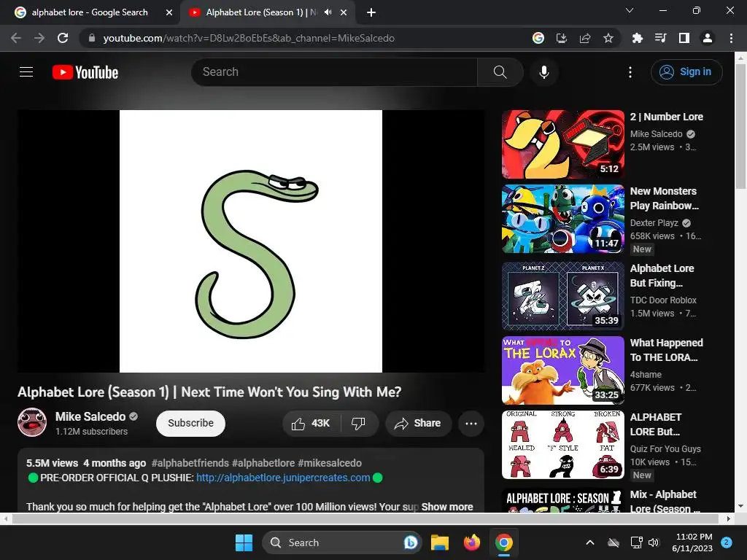The height and width of the screenshot is (560, 747).
Task: Mute the Alphabet Lore tab via speaker icon
Action: (328, 12)
